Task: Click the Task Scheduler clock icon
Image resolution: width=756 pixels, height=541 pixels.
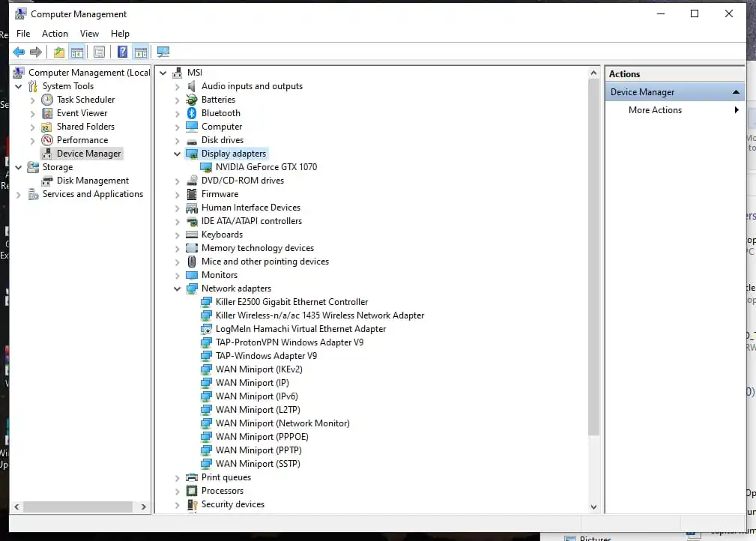Action: [47, 100]
